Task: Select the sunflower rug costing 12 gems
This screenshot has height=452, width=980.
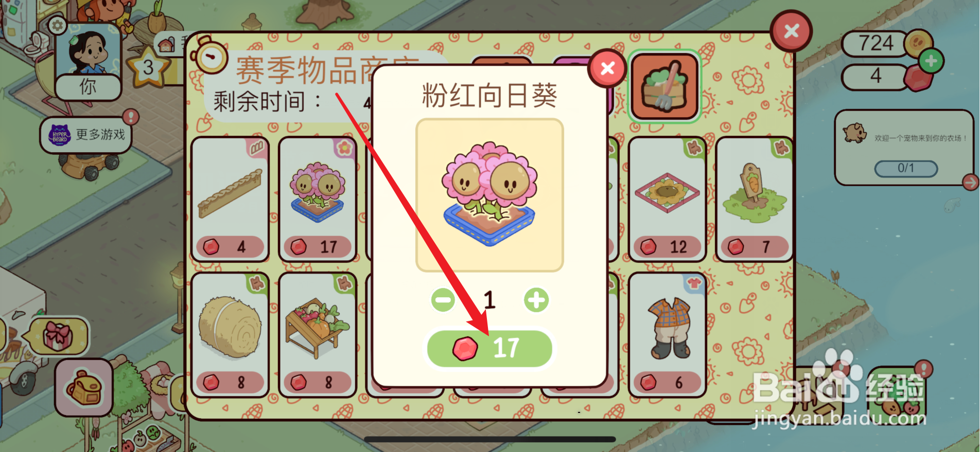Action: click(667, 200)
